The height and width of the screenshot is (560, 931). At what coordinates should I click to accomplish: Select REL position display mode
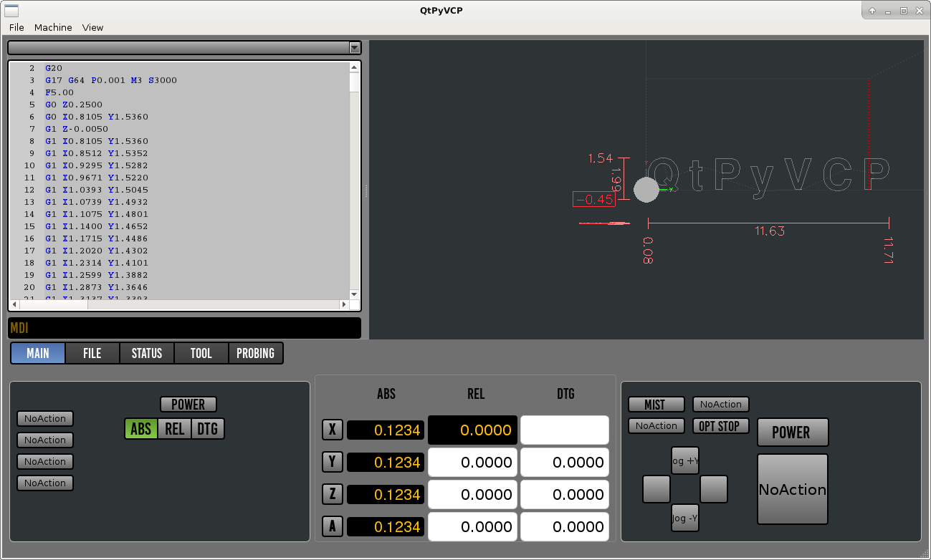pos(174,429)
